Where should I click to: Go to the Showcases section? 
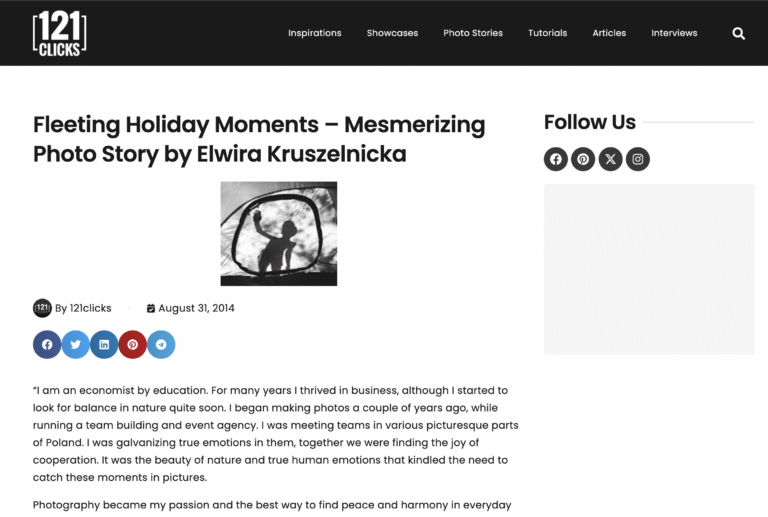392,33
